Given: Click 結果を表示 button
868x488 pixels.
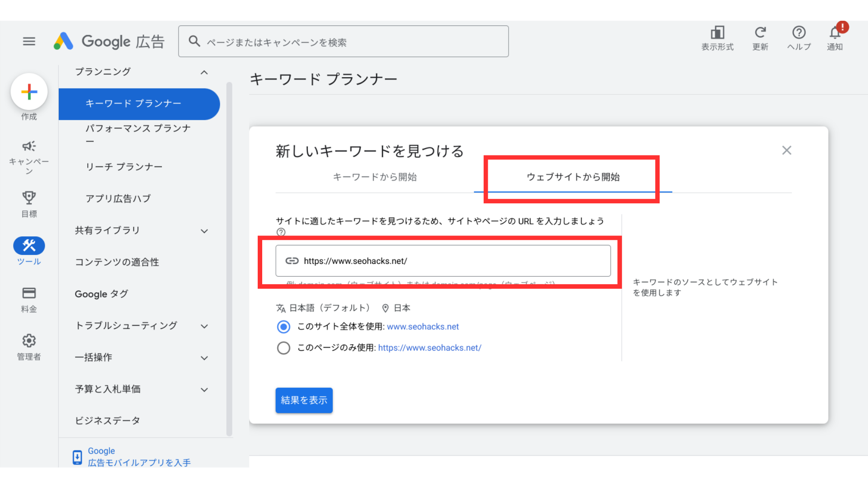Looking at the screenshot, I should 304,400.
